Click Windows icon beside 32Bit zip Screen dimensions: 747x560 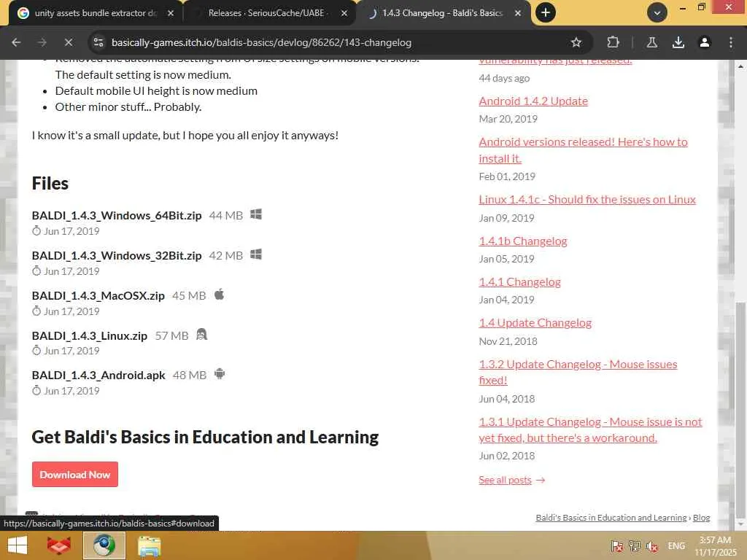pyautogui.click(x=256, y=254)
